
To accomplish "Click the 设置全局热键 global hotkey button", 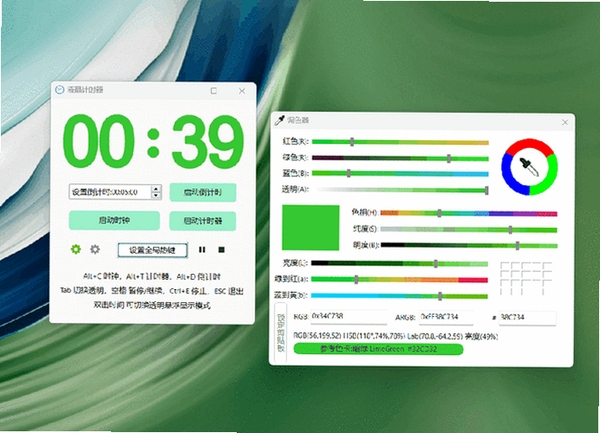I will coord(152,250).
